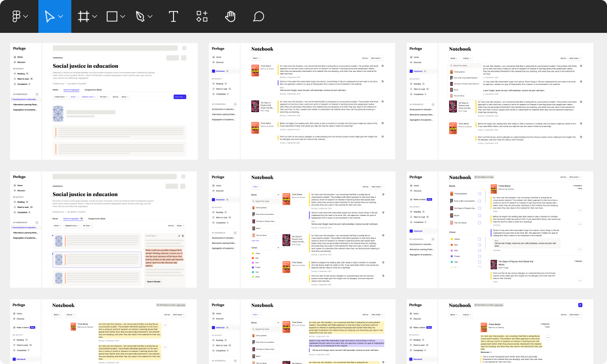The height and width of the screenshot is (364, 607).
Task: Click the Load more link under books
Action: (x=255, y=241)
